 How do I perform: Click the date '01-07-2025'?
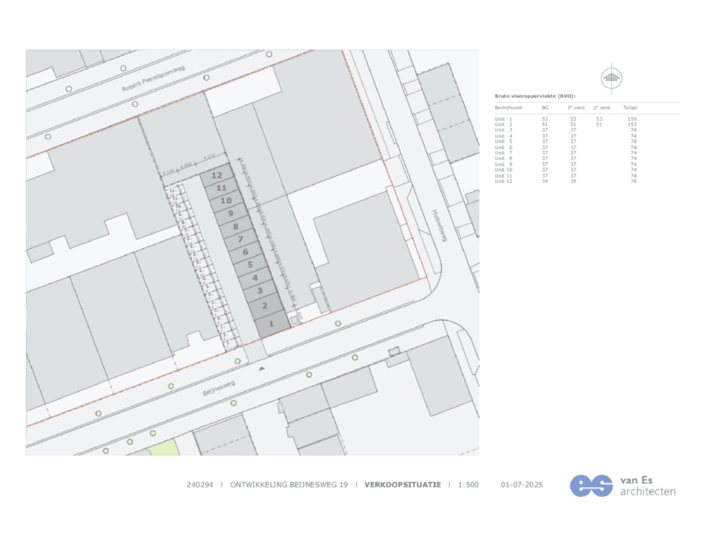pos(521,485)
